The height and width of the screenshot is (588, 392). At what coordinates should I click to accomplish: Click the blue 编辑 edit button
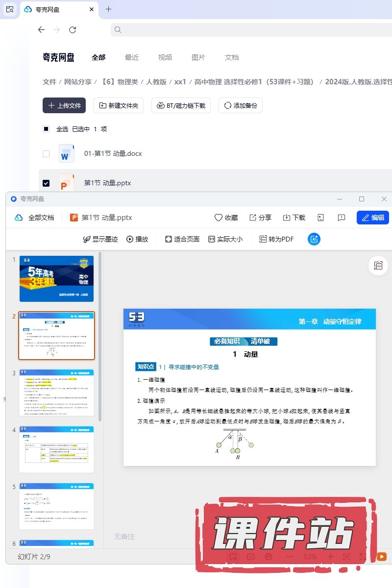click(372, 218)
